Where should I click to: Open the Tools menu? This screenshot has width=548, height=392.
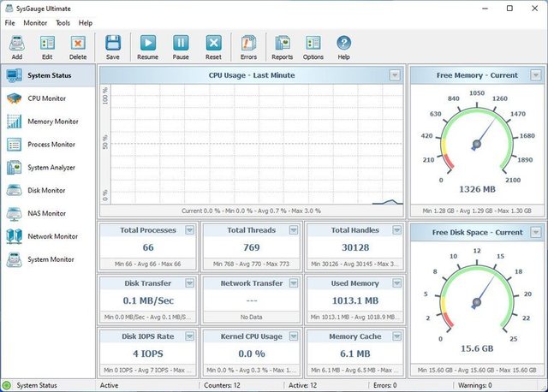63,22
